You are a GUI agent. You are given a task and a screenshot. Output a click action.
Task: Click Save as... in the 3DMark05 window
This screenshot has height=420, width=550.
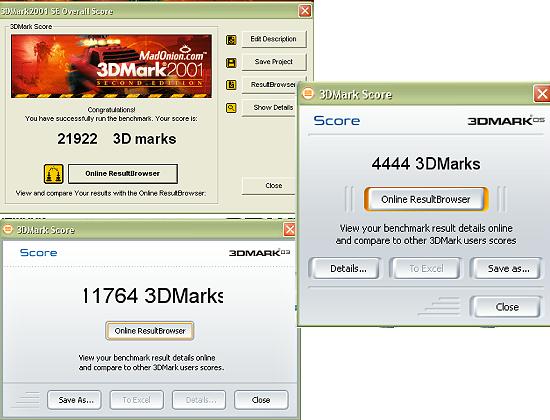coord(507,268)
